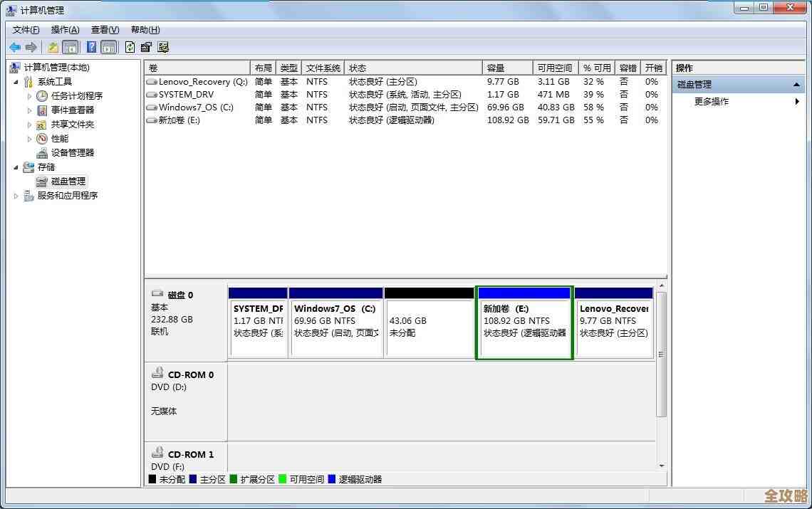
Task: Select the 性能 node icon
Action: pos(42,138)
